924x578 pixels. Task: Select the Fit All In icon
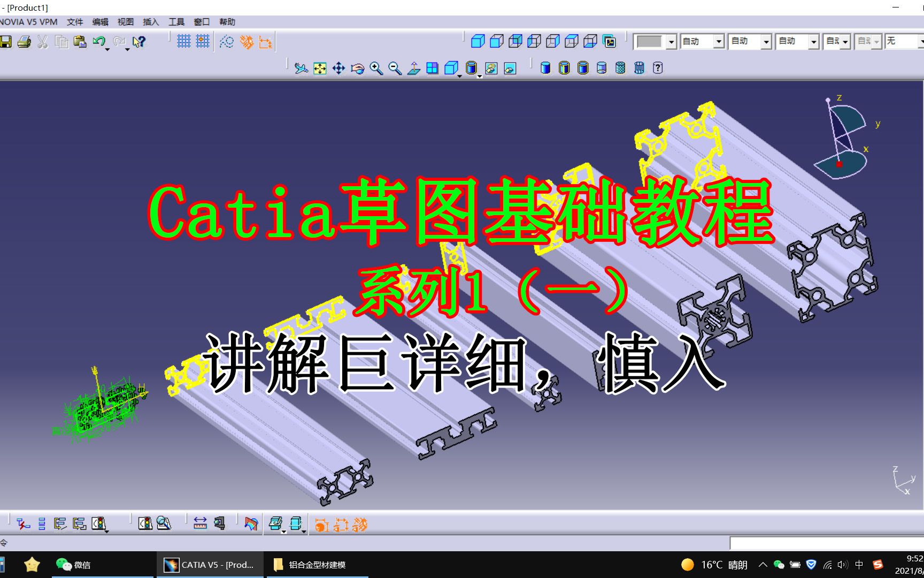pos(319,68)
